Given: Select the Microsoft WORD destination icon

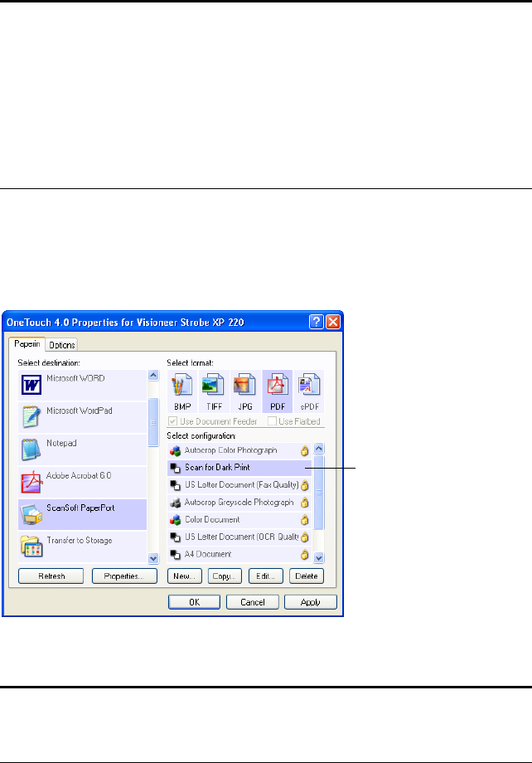Looking at the screenshot, I should 31,385.
